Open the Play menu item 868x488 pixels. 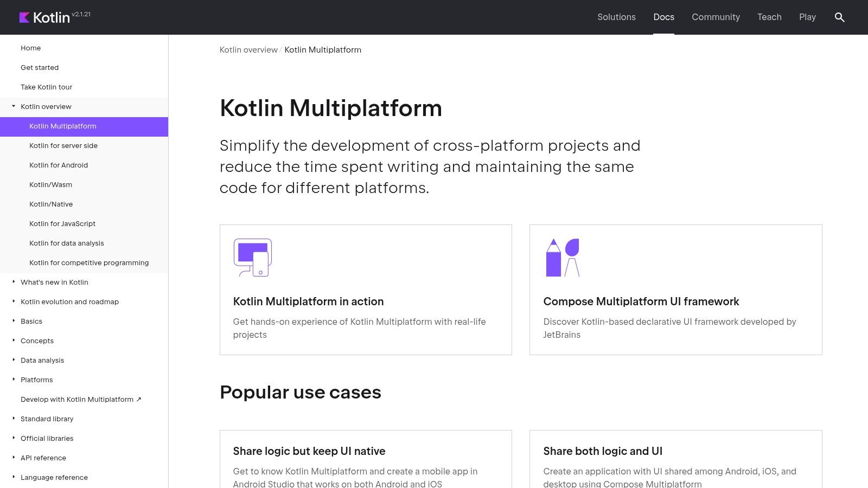pyautogui.click(x=807, y=17)
